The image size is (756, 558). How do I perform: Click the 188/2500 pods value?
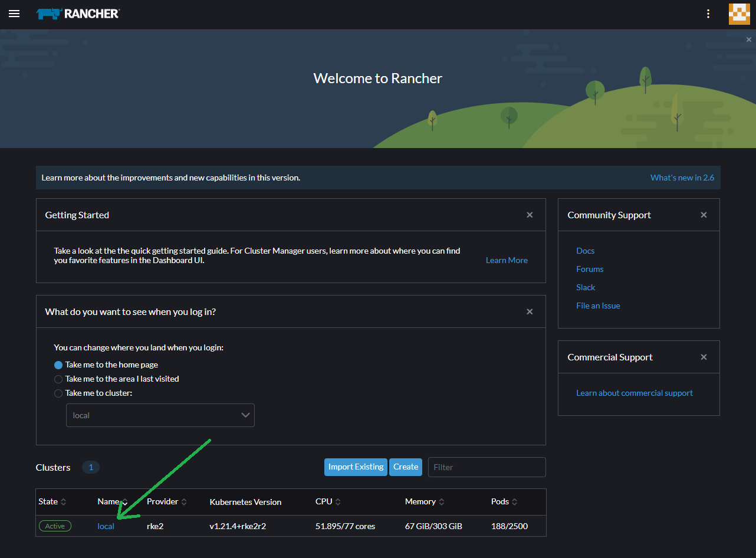tap(510, 526)
